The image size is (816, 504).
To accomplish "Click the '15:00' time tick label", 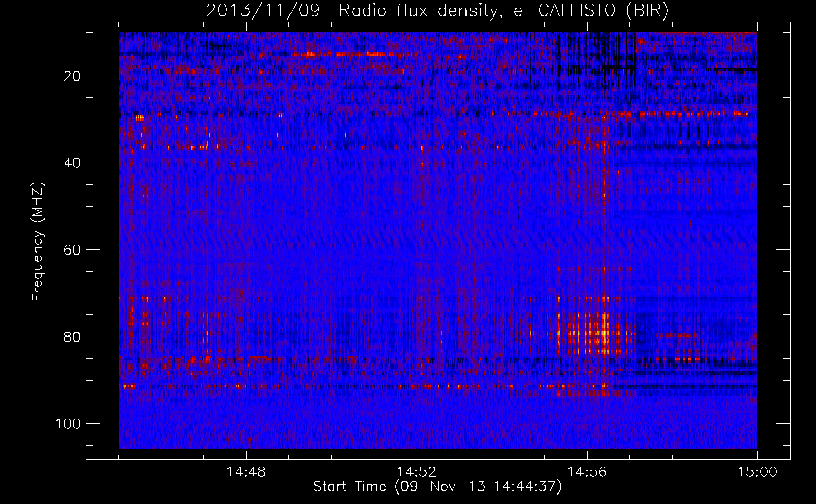I will tap(757, 472).
